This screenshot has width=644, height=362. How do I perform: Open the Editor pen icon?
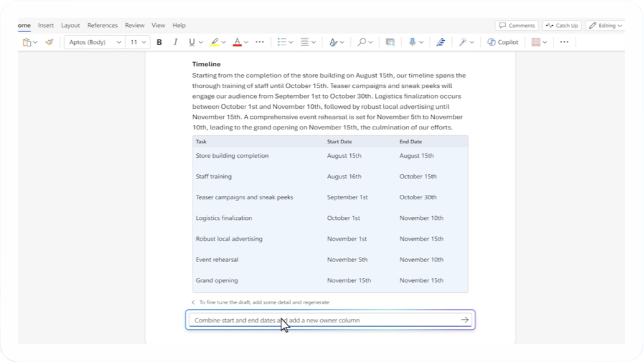pos(441,42)
